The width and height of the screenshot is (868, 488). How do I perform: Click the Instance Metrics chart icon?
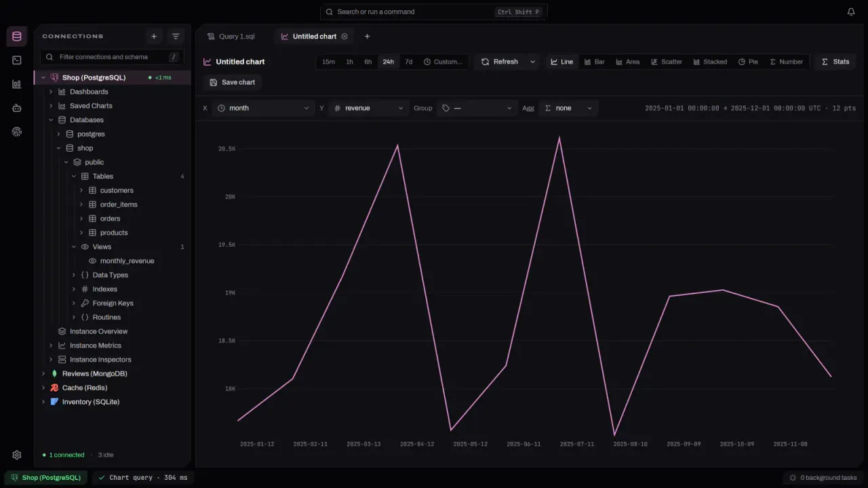tap(62, 346)
